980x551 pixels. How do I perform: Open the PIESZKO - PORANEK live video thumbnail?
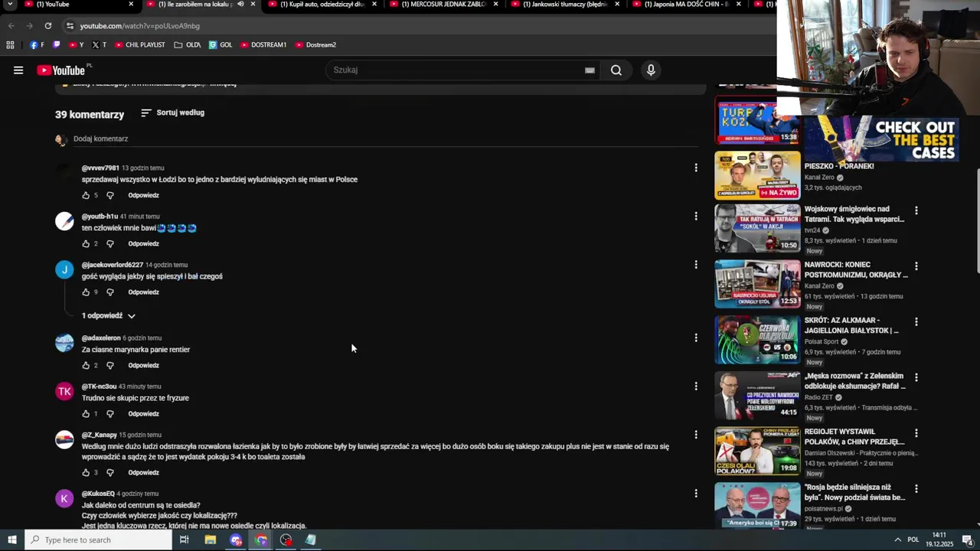[757, 175]
